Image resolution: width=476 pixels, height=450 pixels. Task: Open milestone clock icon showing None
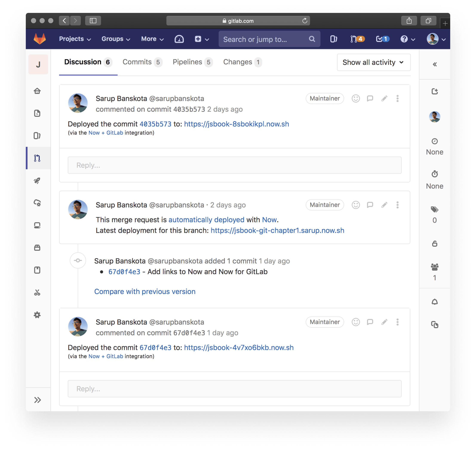(435, 141)
